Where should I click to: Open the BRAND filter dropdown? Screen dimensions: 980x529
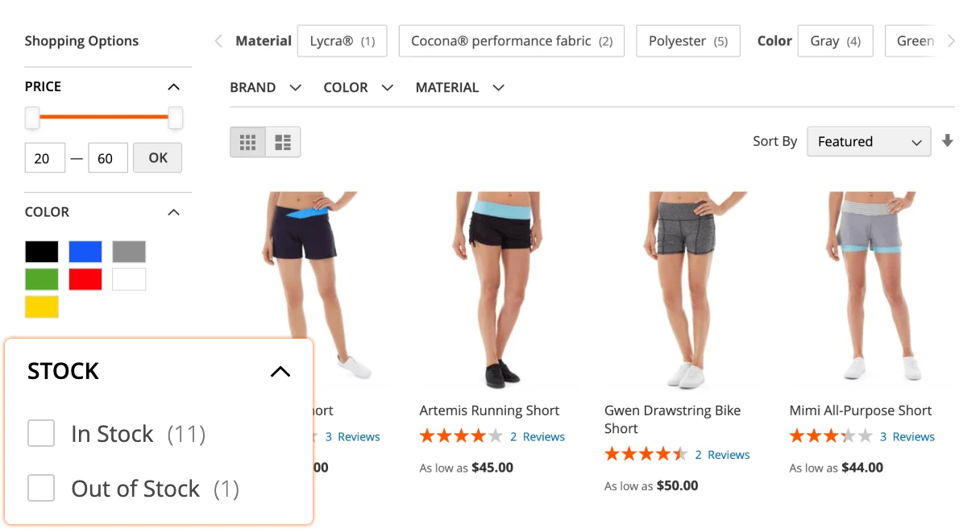pyautogui.click(x=266, y=87)
